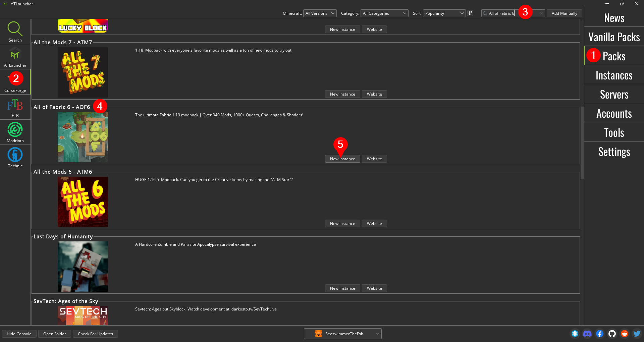Open the GitHub link icon
The width and height of the screenshot is (644, 342).
(612, 334)
